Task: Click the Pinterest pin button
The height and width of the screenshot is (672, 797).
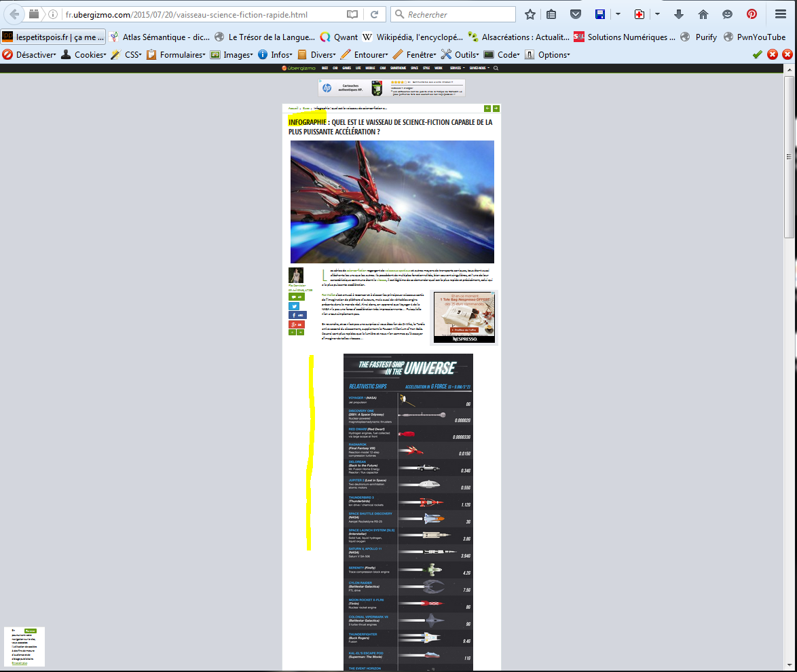Action: (752, 14)
